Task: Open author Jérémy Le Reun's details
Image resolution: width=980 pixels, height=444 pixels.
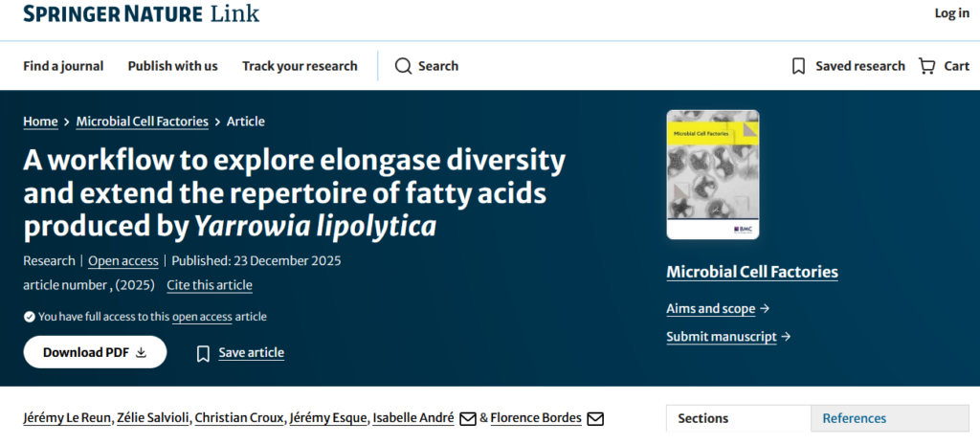Action: tap(65, 418)
